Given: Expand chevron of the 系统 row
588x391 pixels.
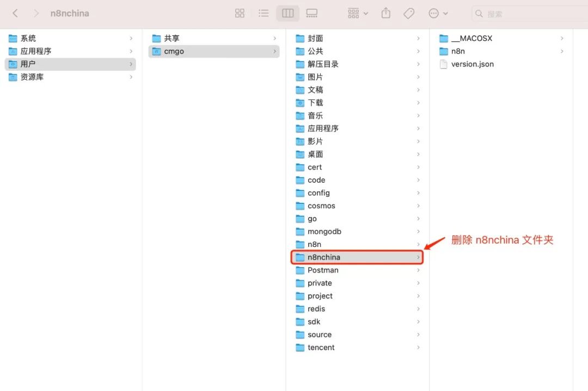Looking at the screenshot, I should point(131,38).
